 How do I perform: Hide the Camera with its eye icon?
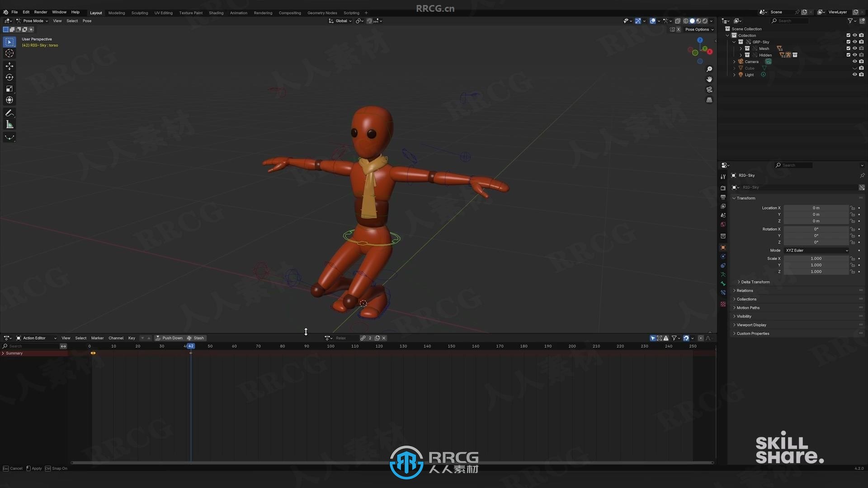pos(854,61)
